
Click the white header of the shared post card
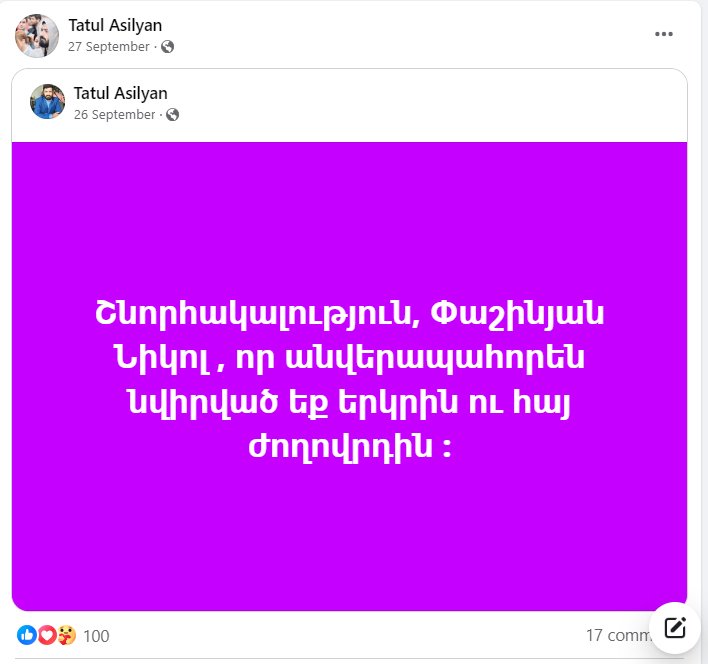pos(349,106)
